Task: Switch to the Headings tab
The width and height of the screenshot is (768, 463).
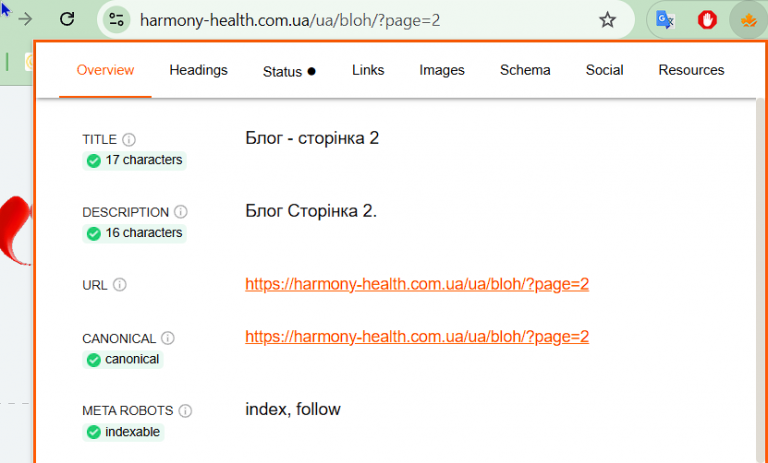Action: pos(198,70)
